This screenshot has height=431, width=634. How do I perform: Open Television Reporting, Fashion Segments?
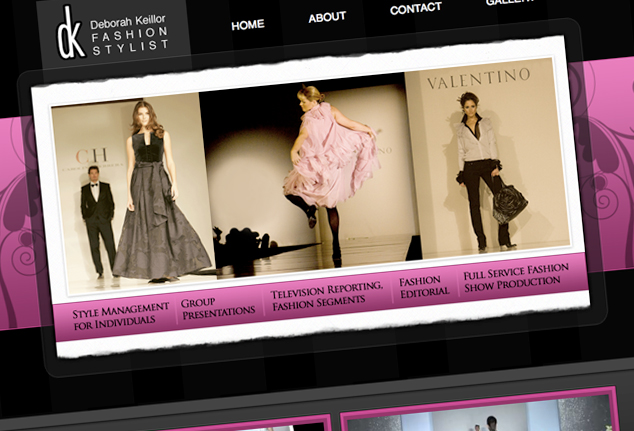pos(327,296)
